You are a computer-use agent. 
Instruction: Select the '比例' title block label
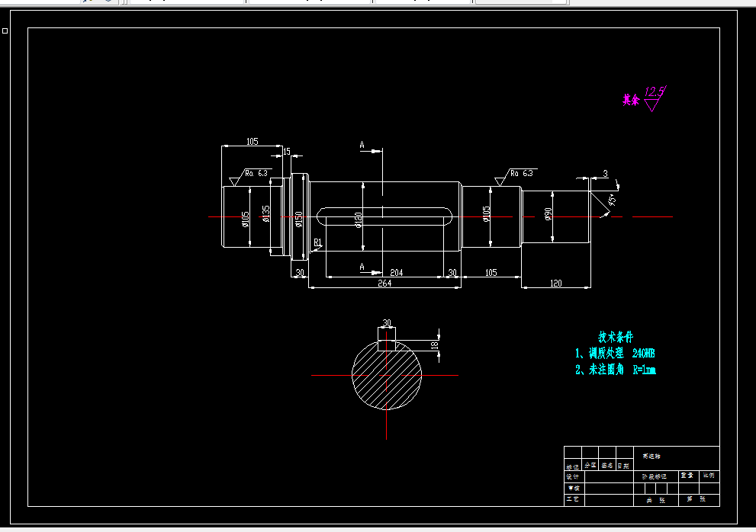(709, 475)
